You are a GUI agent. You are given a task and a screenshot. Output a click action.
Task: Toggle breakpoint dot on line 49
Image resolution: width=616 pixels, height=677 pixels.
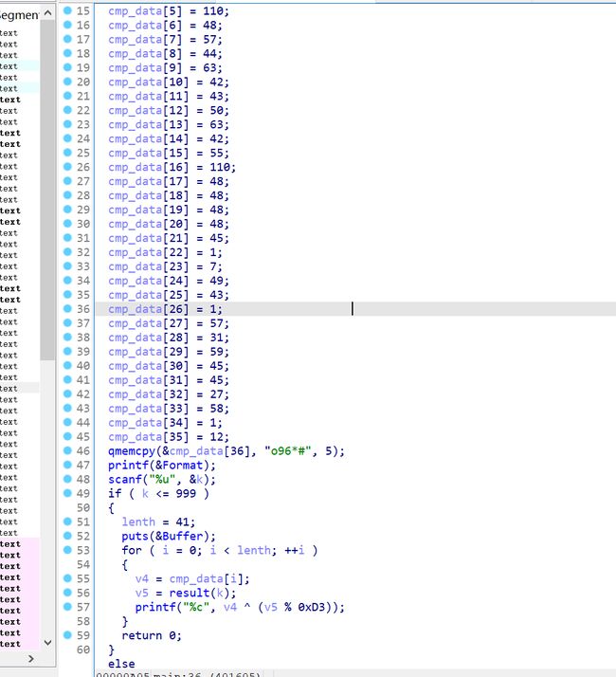click(x=67, y=493)
